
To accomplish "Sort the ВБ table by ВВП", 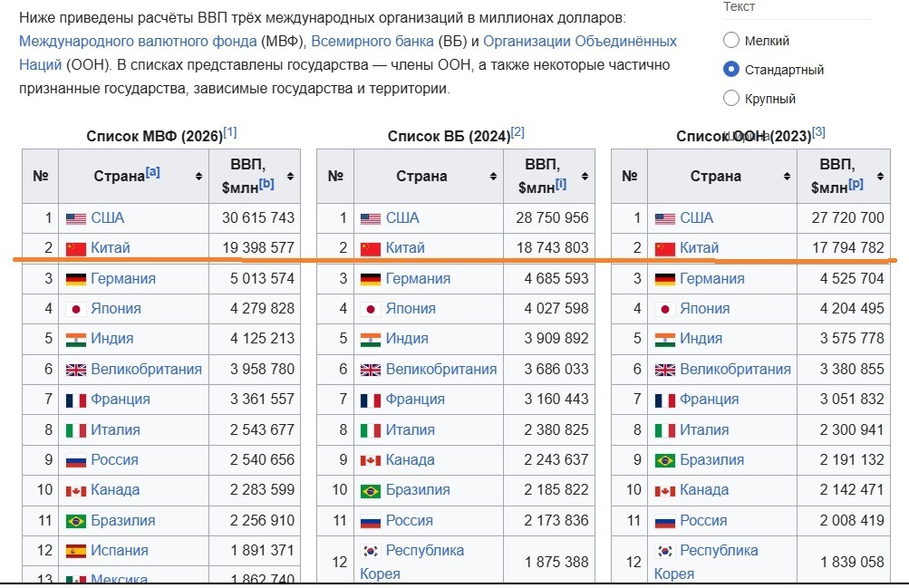I will 585,176.
